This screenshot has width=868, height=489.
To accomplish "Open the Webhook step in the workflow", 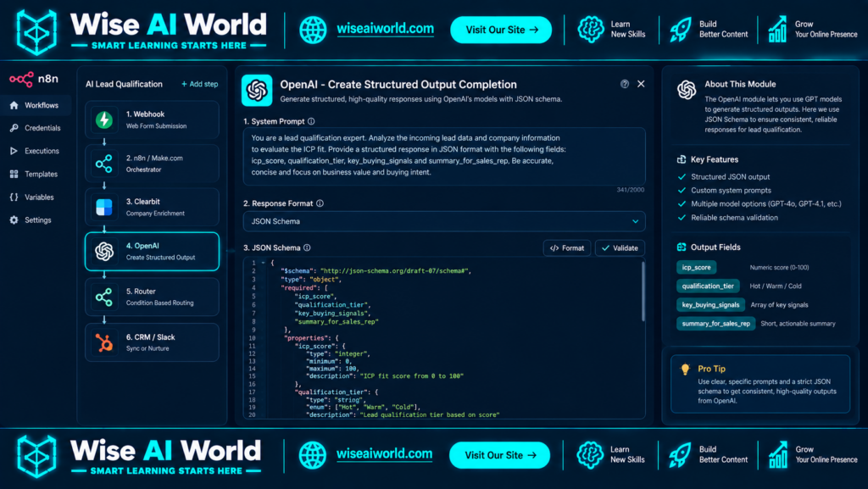I will point(152,119).
